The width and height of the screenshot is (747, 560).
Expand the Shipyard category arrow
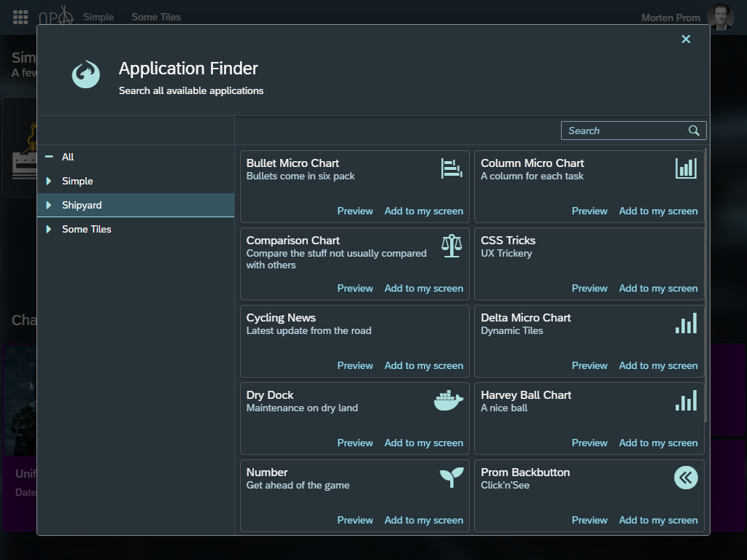tap(49, 205)
